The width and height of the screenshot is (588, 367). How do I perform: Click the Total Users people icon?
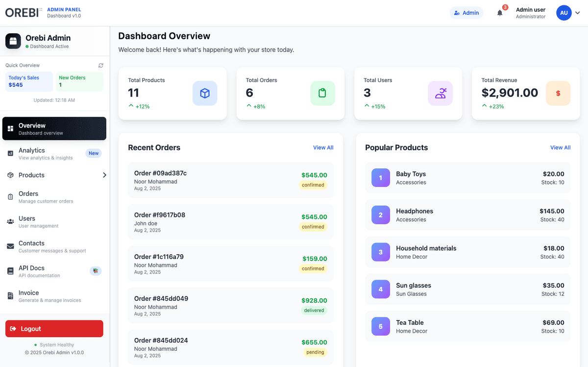(441, 93)
